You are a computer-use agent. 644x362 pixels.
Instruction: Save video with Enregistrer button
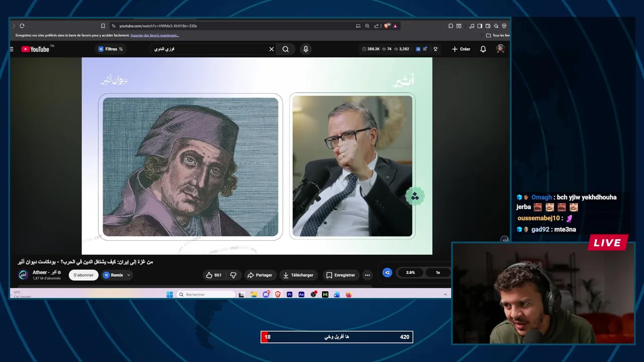point(341,275)
